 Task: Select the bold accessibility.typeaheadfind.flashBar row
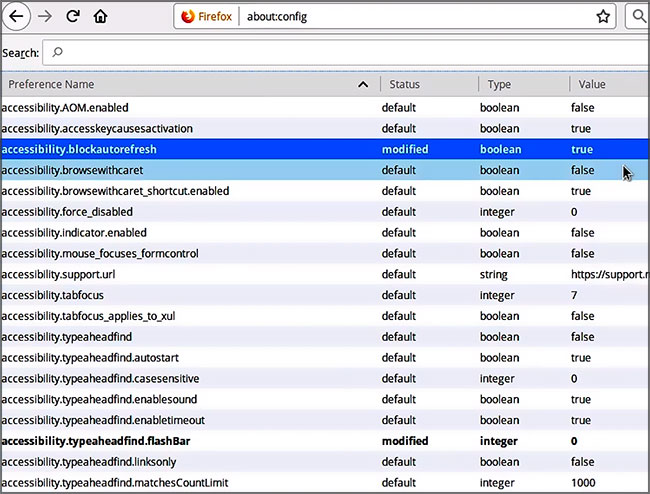point(325,441)
